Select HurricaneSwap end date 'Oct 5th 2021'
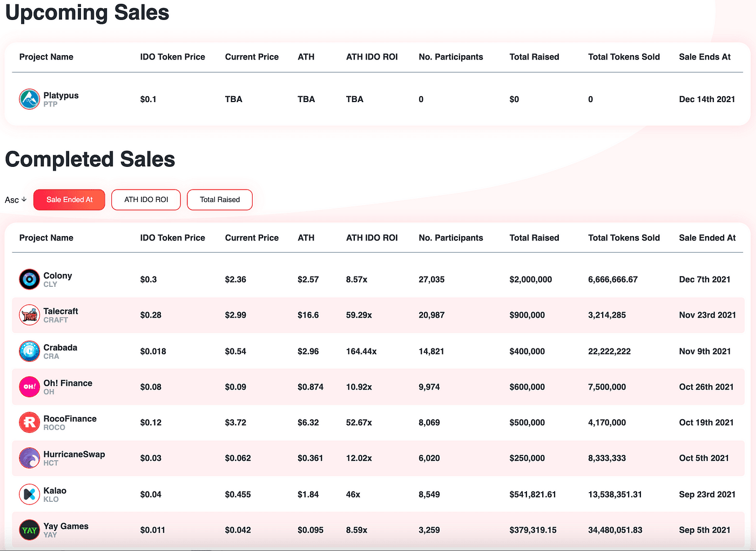This screenshot has width=756, height=551. point(704,458)
